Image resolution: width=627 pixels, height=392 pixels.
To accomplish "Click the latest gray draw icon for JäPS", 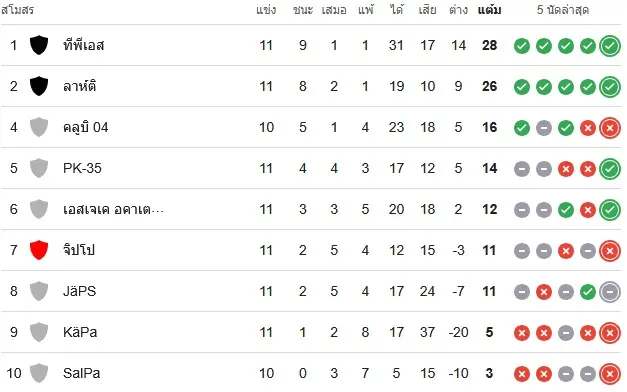I will pyautogui.click(x=610, y=292).
